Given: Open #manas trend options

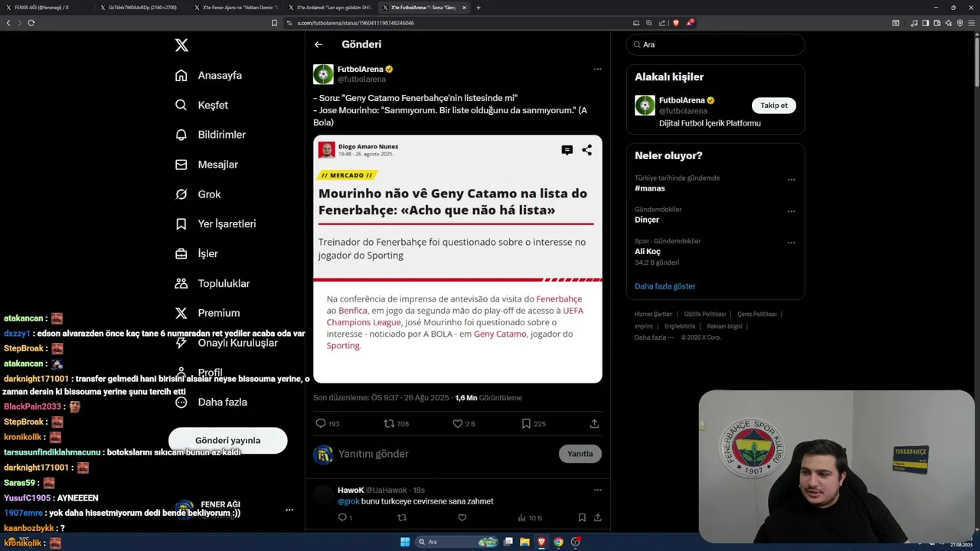Looking at the screenshot, I should (791, 180).
